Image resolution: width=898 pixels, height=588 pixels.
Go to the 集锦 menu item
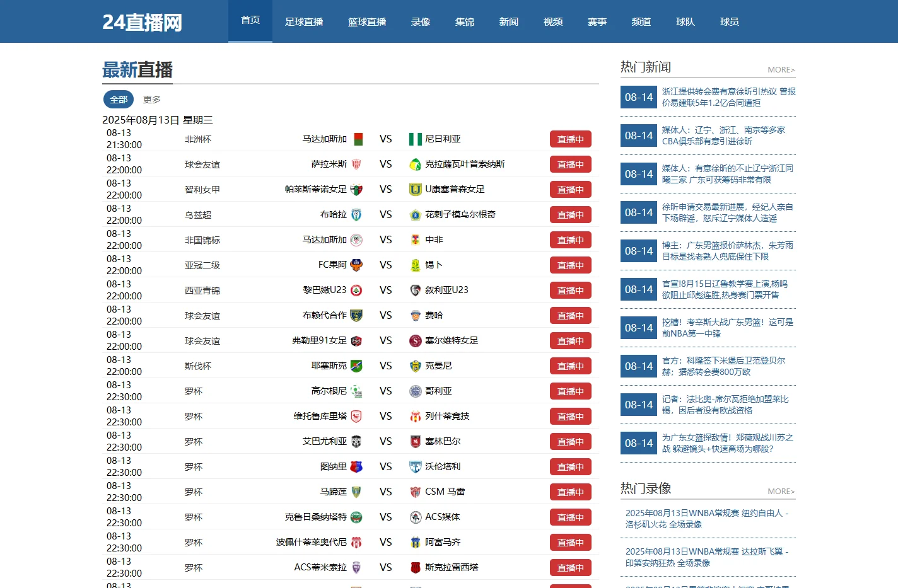click(x=465, y=21)
